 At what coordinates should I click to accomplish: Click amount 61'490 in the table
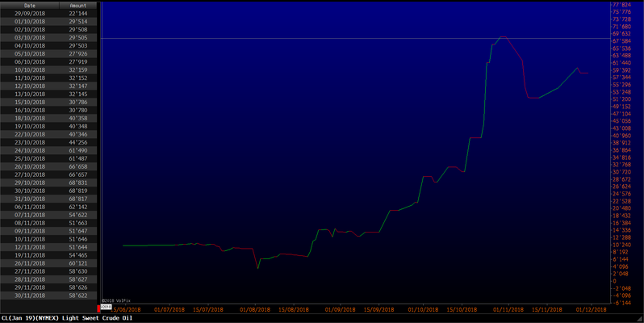point(78,150)
